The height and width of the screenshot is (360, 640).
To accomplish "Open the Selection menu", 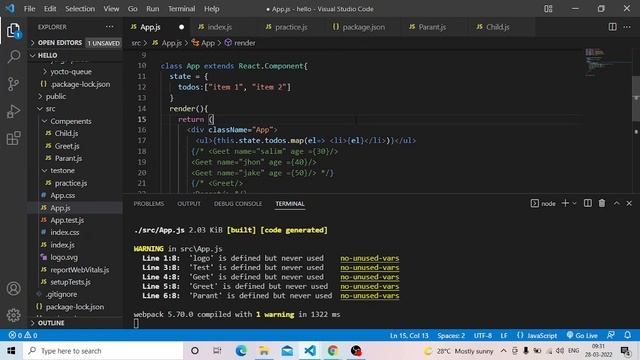I will (80, 9).
